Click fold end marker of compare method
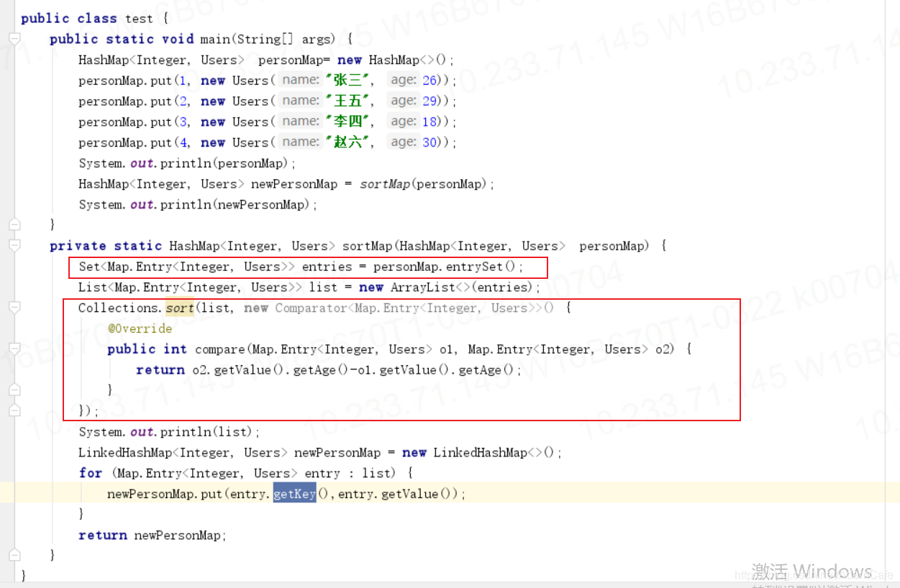The image size is (900, 588). tap(14, 390)
